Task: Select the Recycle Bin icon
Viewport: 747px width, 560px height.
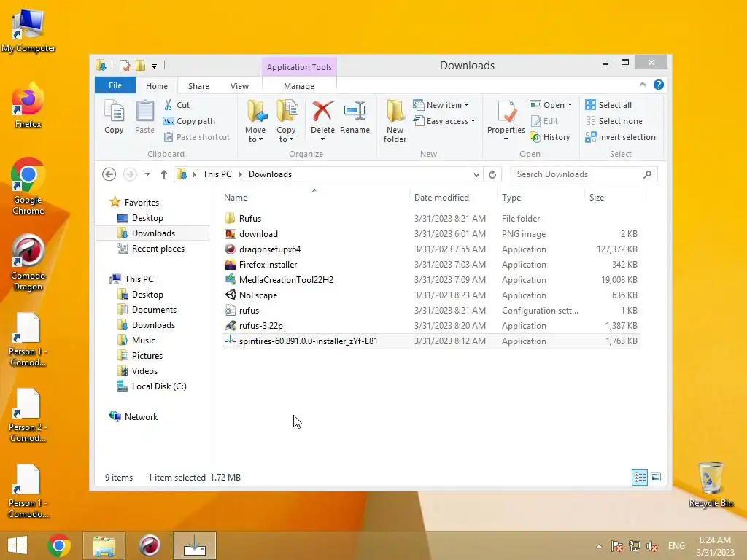Action: 711,485
